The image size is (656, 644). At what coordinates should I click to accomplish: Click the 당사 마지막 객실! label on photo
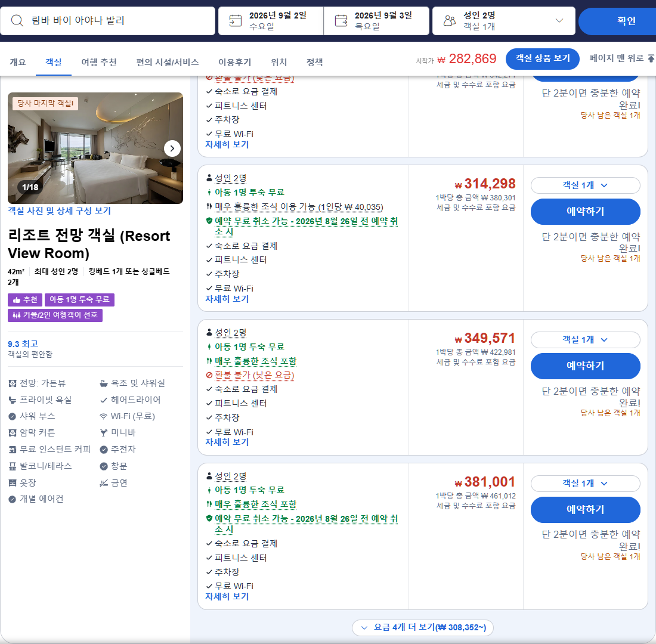point(45,103)
